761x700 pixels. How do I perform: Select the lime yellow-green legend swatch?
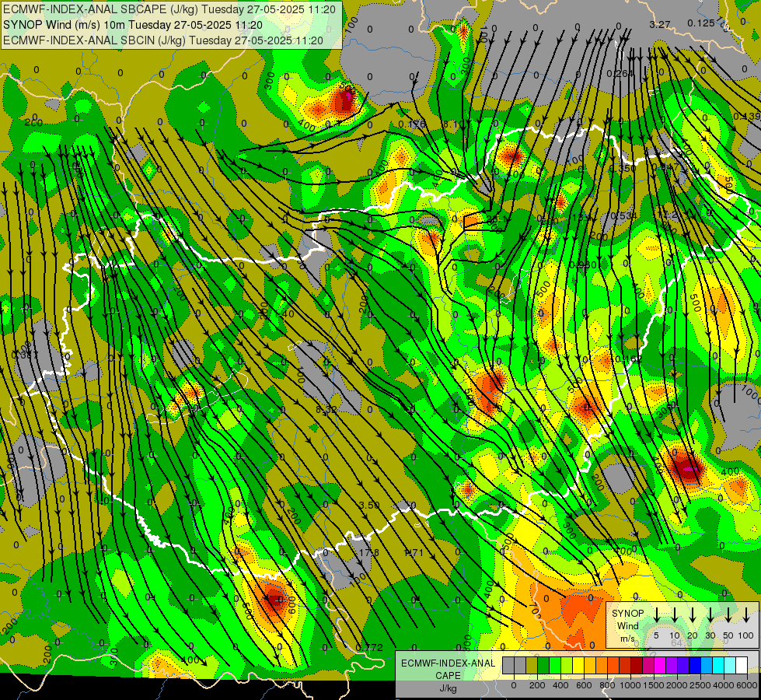[567, 665]
